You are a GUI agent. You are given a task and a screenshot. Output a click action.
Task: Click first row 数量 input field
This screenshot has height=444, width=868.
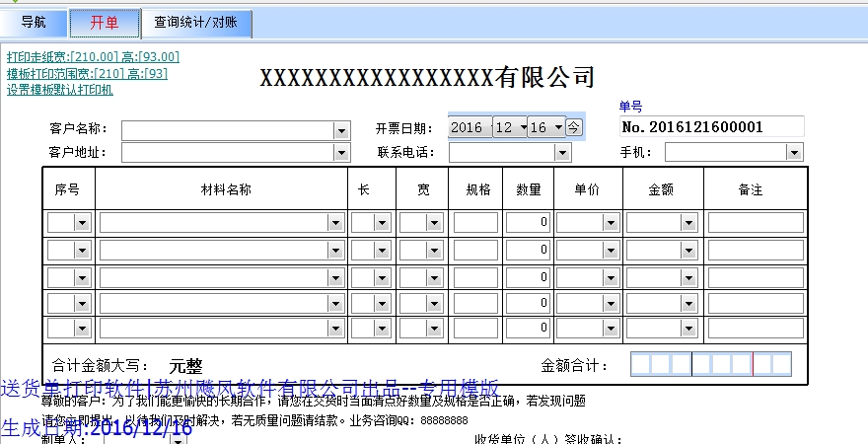(528, 224)
